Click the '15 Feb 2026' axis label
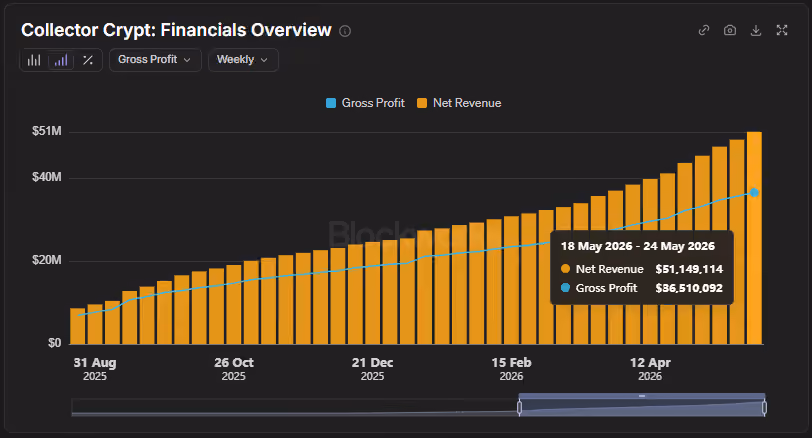The image size is (812, 438). point(511,369)
